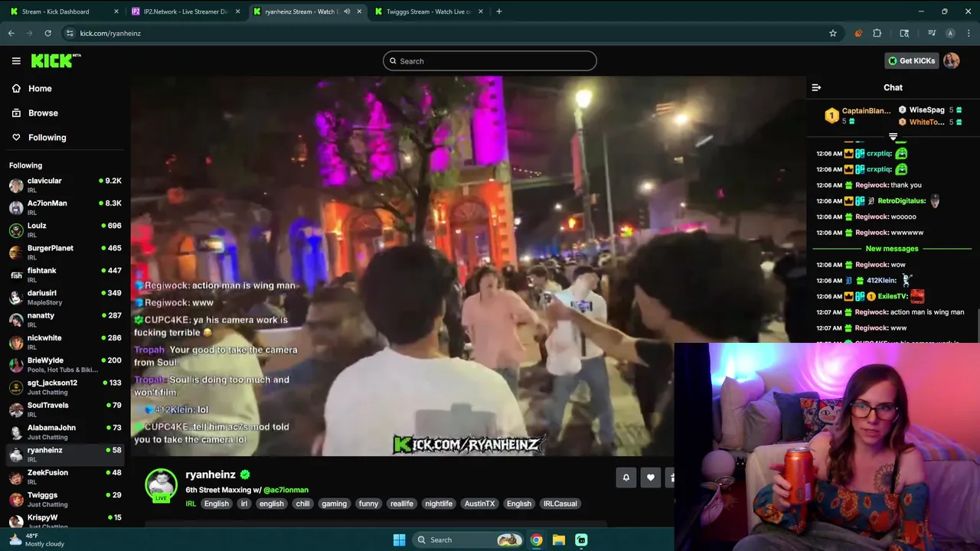
Task: Open the weather widget in taskbar
Action: (x=38, y=540)
